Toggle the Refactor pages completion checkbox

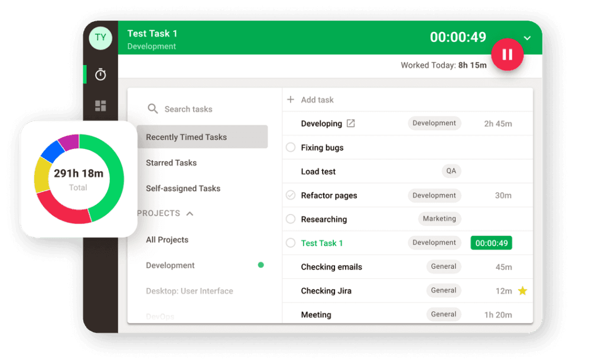(291, 195)
